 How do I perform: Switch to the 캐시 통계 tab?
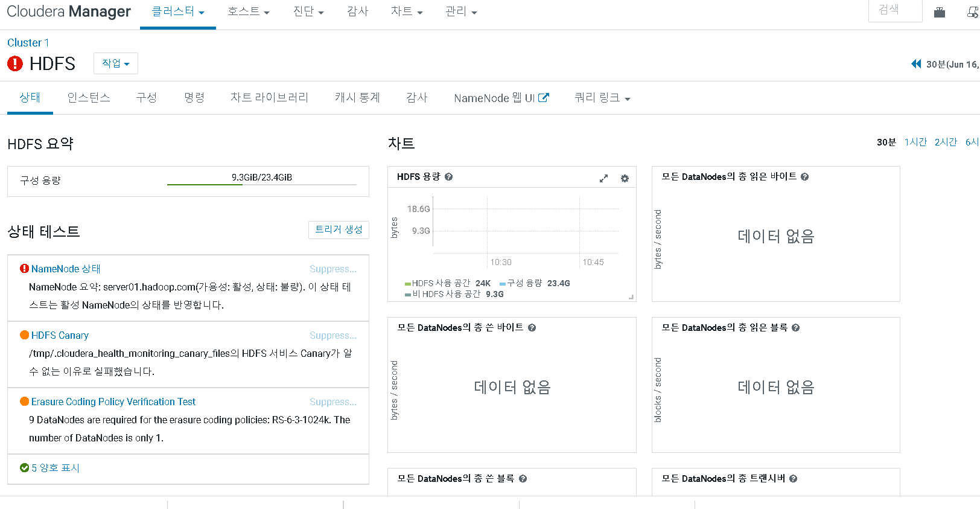click(358, 98)
